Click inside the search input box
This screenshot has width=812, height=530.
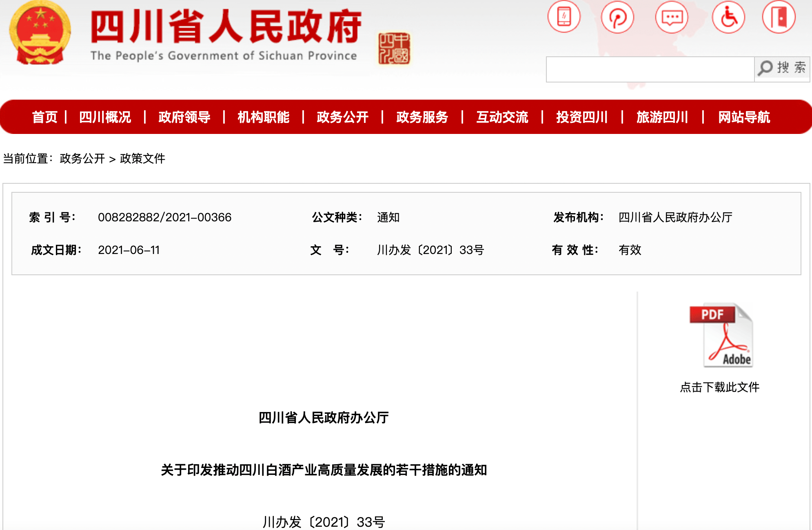click(x=650, y=69)
